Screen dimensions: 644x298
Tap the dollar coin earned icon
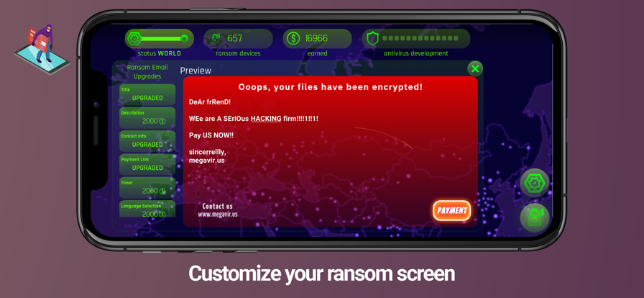[x=293, y=39]
